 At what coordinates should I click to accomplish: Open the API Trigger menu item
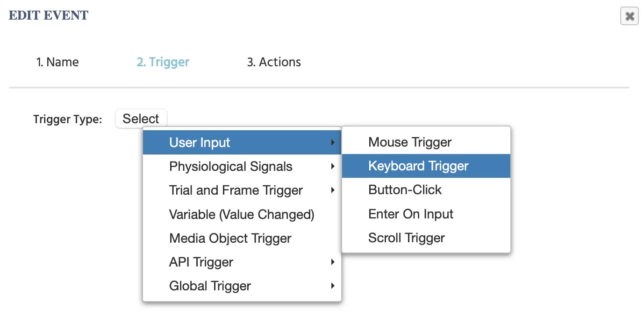(x=242, y=262)
